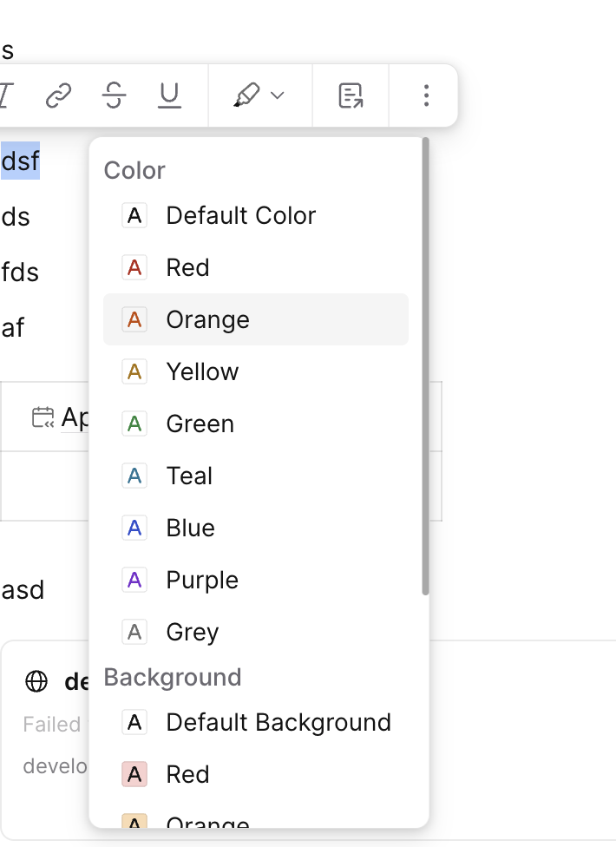
Task: Open the comment/annotation icon in the toolbar
Action: [x=351, y=95]
